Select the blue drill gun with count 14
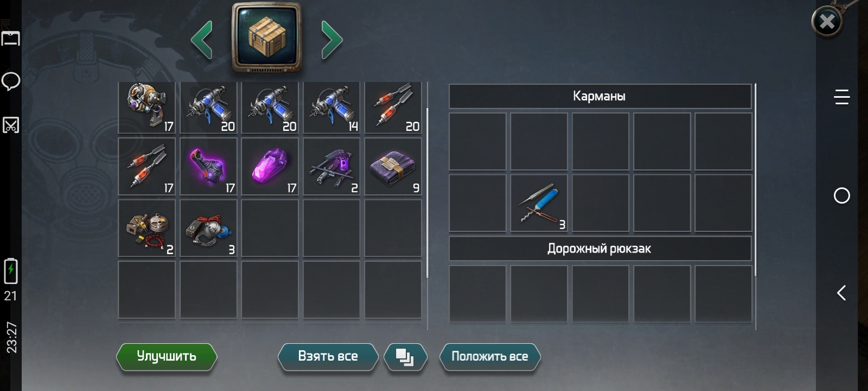Screen dimensions: 868x391 point(331,107)
